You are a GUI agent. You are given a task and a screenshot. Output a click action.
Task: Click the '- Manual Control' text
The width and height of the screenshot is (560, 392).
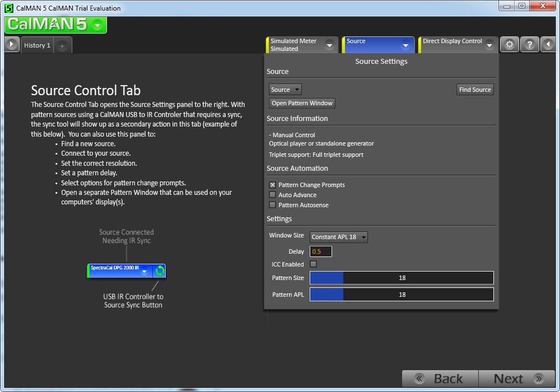[292, 136]
